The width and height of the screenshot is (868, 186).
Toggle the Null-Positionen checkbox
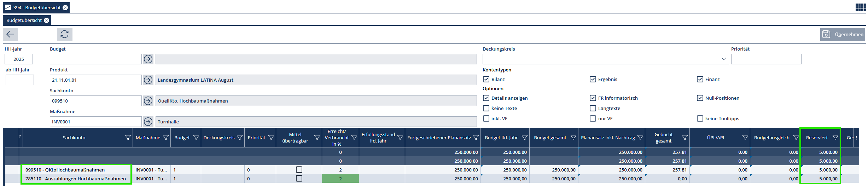coord(700,98)
